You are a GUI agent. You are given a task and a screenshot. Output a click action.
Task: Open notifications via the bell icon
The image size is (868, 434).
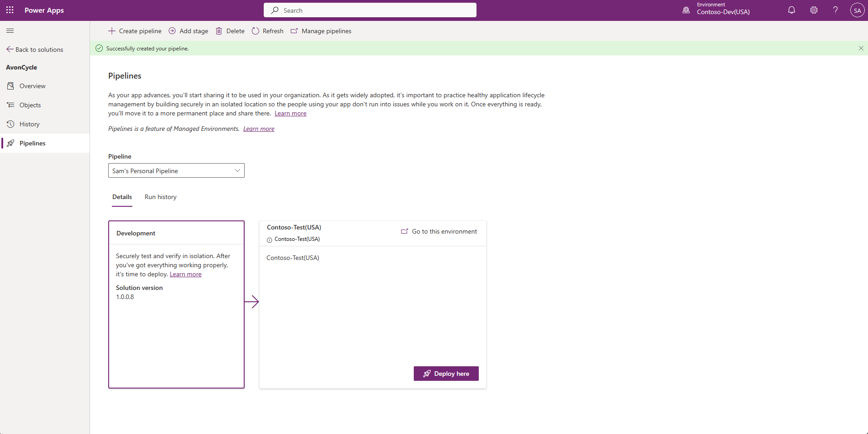point(791,10)
